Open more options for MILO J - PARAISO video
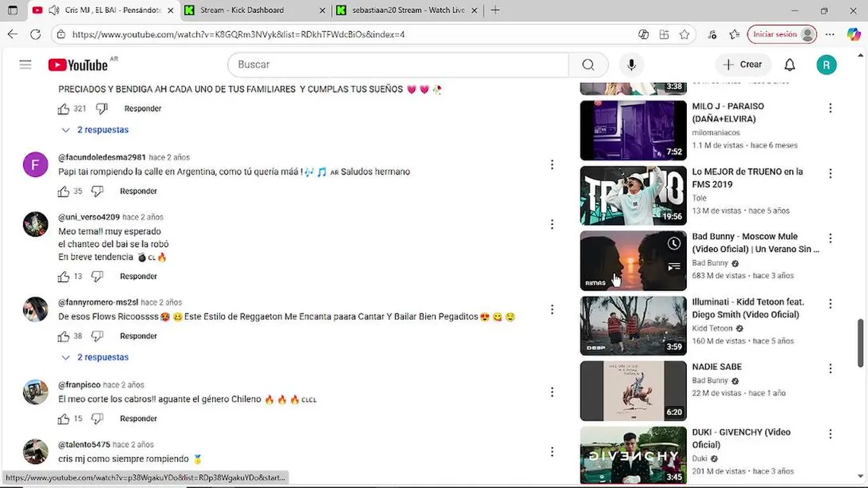868x488 pixels. click(830, 108)
